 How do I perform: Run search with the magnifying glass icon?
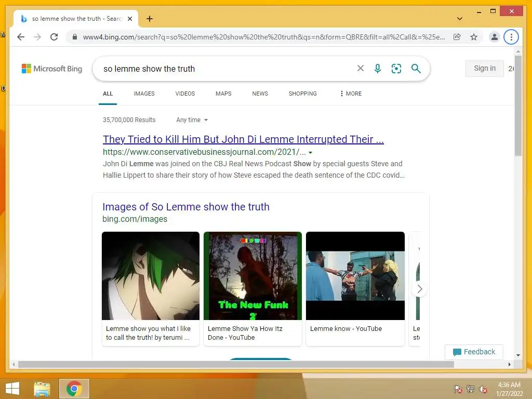[x=416, y=69]
